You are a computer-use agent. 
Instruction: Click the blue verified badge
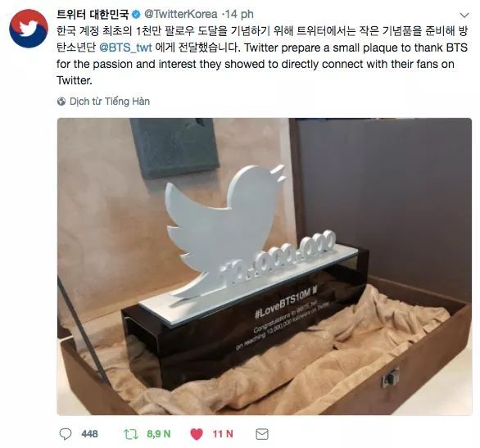pos(136,14)
